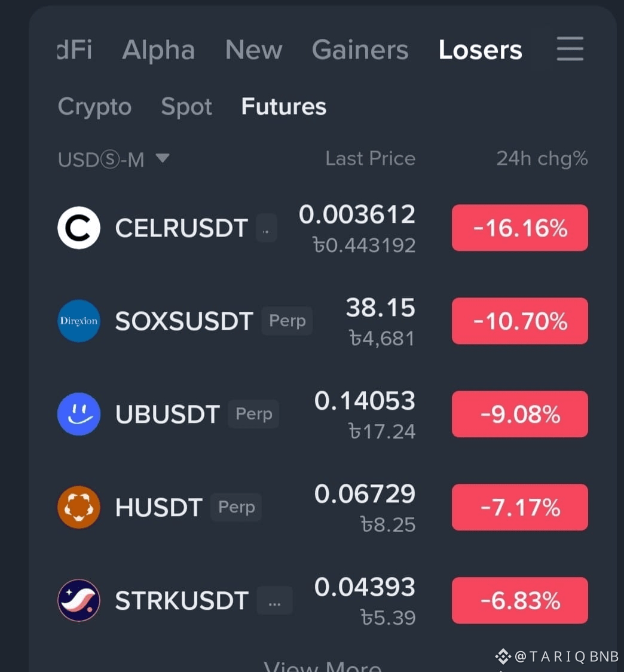Select the Crypto sub-tab
The image size is (624, 672).
[x=95, y=107]
